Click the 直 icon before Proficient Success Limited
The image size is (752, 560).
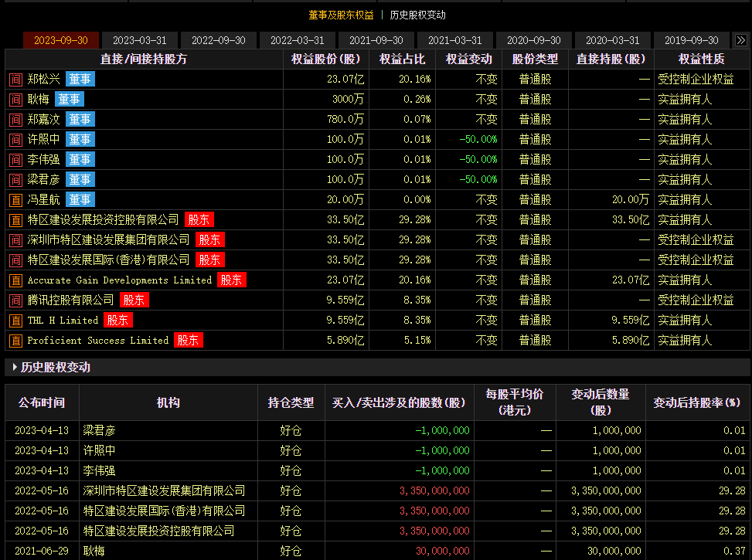(15, 340)
